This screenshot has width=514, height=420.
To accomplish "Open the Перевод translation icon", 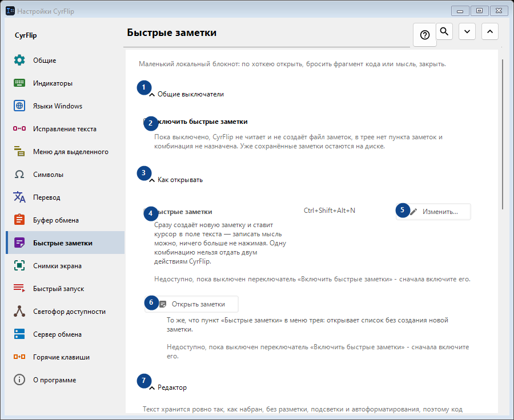I will tap(19, 197).
